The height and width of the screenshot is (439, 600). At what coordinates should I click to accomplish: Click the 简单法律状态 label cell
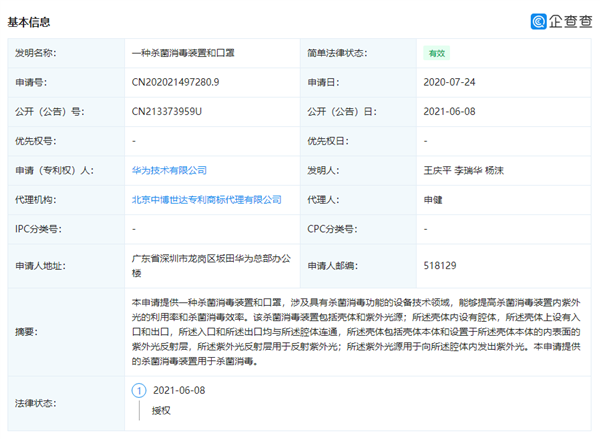coord(336,52)
